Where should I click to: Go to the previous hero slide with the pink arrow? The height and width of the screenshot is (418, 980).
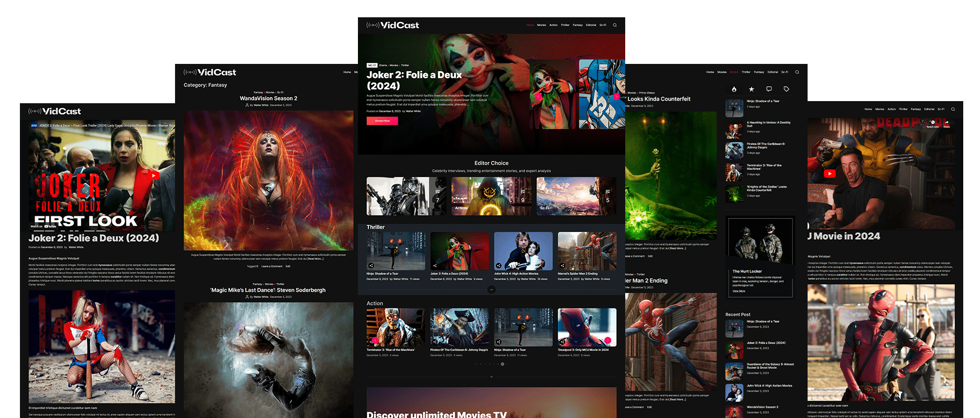[538, 96]
